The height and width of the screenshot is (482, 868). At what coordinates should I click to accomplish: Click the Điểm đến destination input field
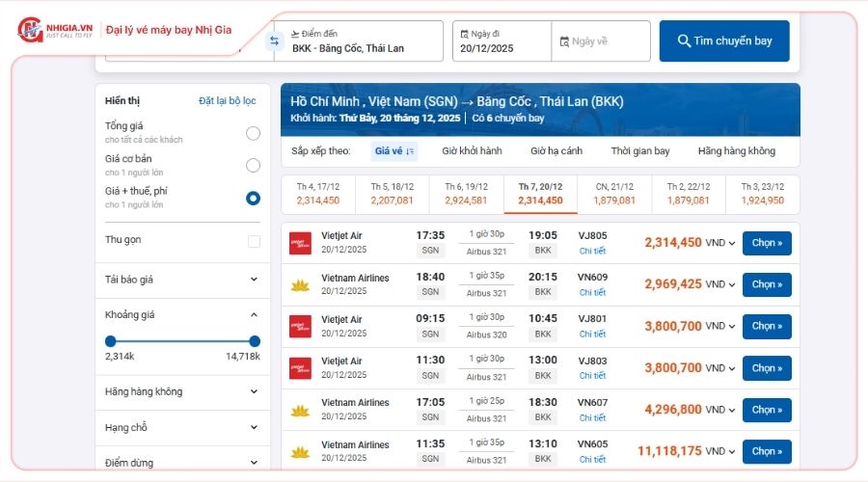point(359,40)
